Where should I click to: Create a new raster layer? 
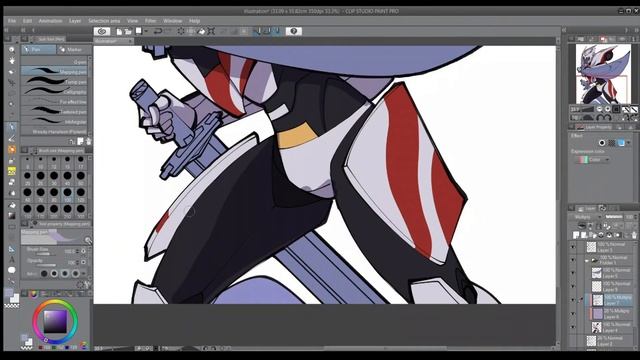(576, 235)
